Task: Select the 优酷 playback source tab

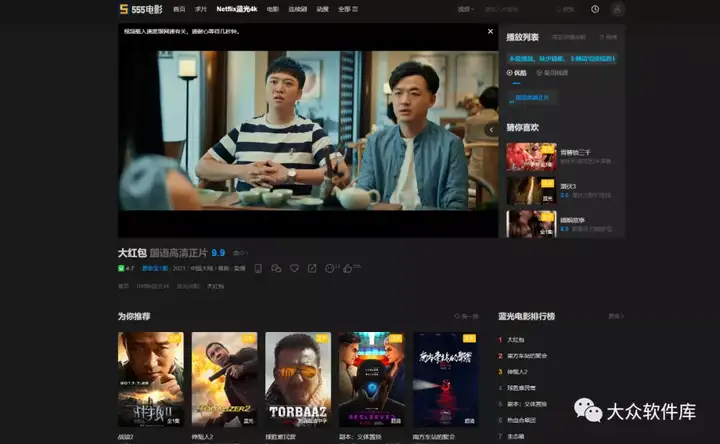Action: [517, 73]
